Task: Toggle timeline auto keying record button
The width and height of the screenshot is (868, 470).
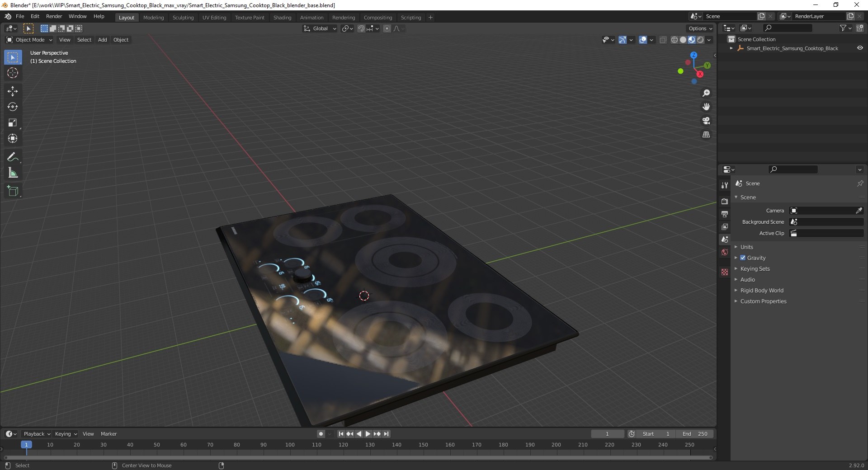Action: click(x=321, y=434)
